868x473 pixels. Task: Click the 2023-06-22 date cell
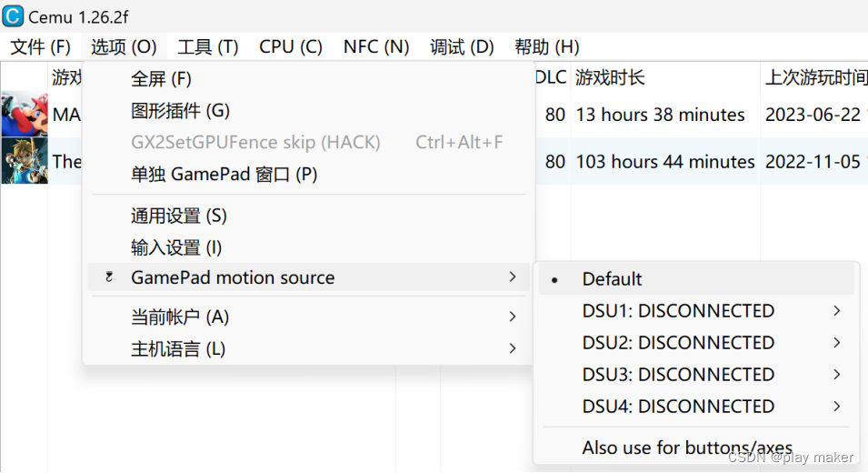tap(813, 115)
